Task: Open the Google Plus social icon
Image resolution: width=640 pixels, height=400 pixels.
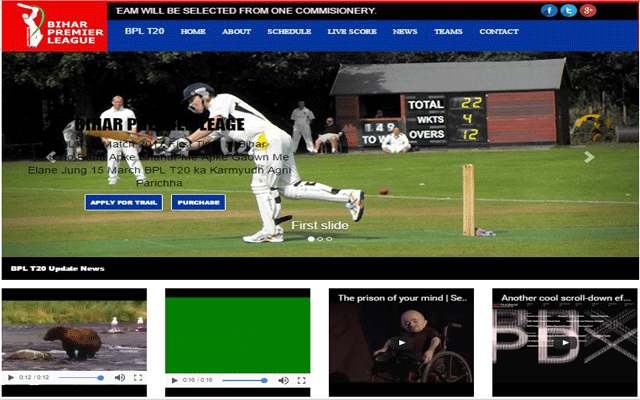Action: pos(588,10)
